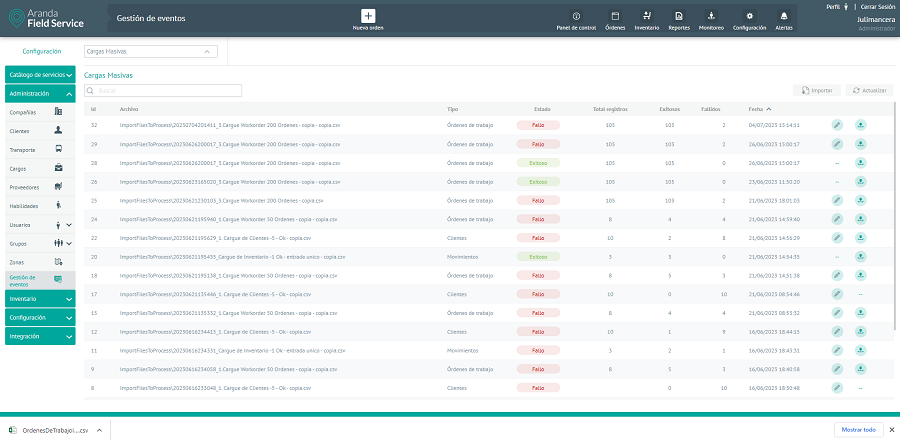Open the Monitoreo icon
The width and height of the screenshot is (900, 441).
pyautogui.click(x=711, y=16)
